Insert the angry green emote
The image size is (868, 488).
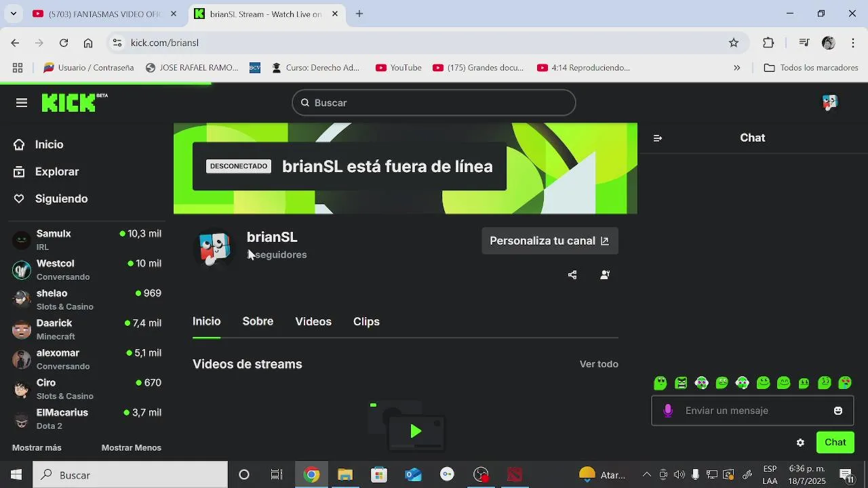(681, 383)
